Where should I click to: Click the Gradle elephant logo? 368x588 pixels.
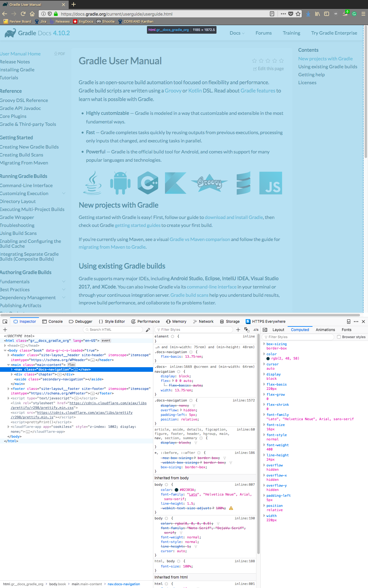[10, 33]
